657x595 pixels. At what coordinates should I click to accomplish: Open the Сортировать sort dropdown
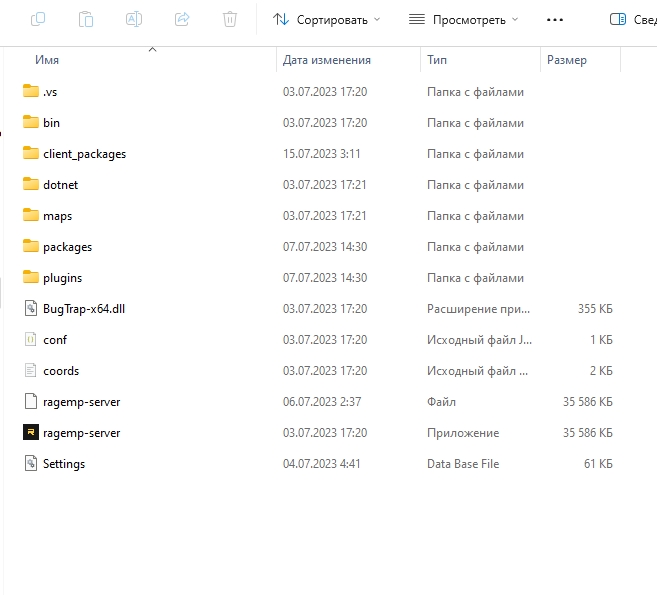pos(327,19)
